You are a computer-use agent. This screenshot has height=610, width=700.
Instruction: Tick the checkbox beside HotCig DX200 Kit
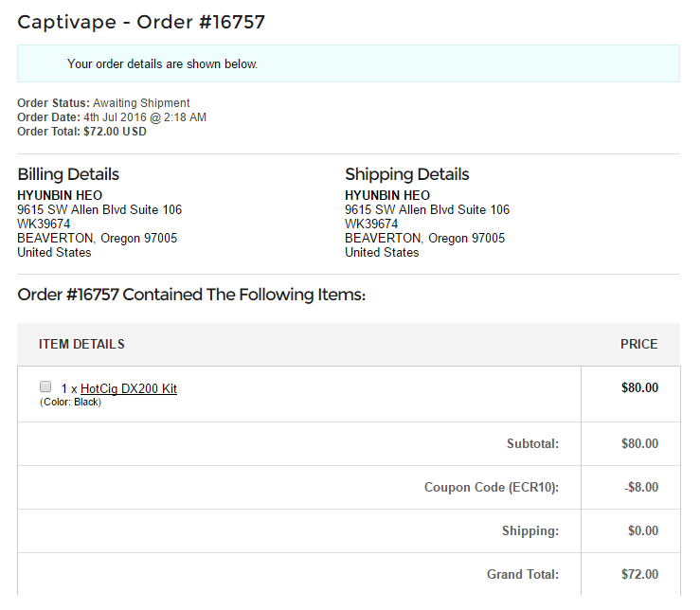[x=45, y=386]
